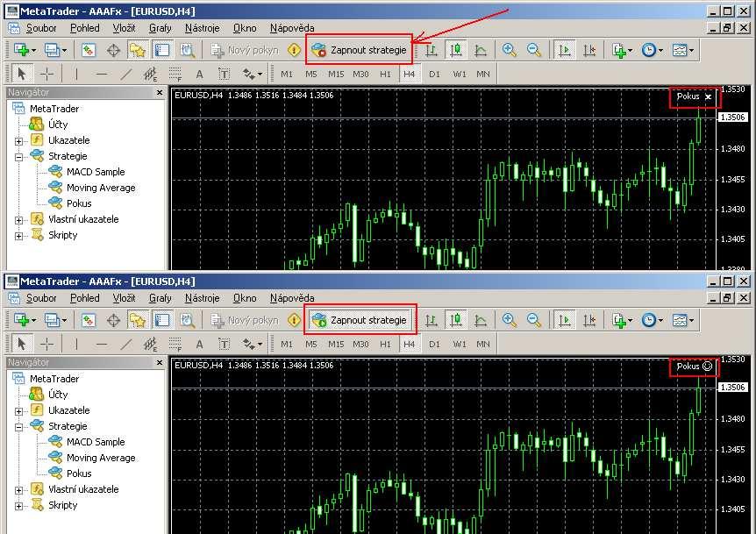Image resolution: width=756 pixels, height=534 pixels.
Task: Select Účty in lower Navigator tree
Action: 58,395
